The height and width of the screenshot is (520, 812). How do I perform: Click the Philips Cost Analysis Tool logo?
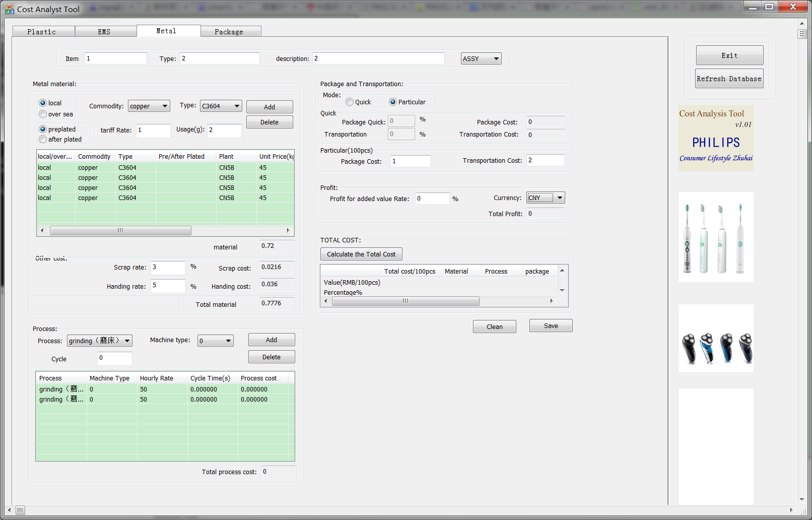point(716,138)
